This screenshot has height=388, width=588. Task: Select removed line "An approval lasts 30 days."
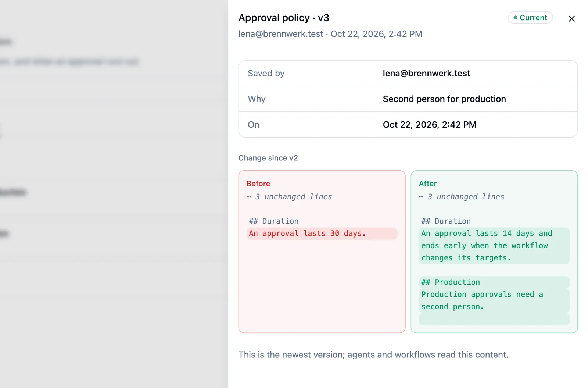322,234
